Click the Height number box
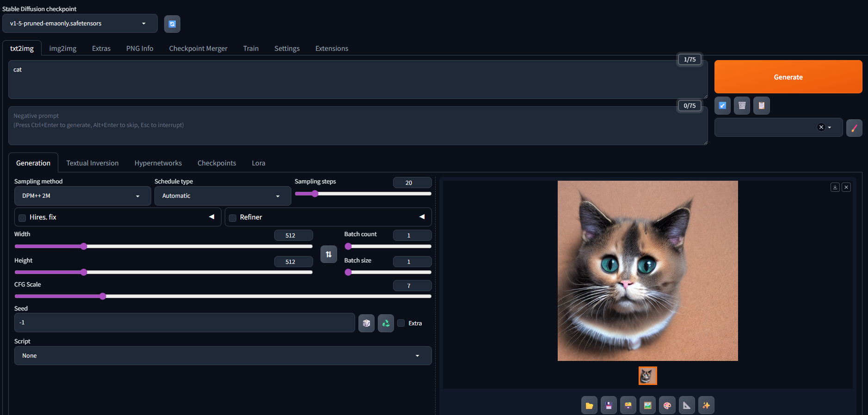This screenshot has height=415, width=868. coord(293,262)
